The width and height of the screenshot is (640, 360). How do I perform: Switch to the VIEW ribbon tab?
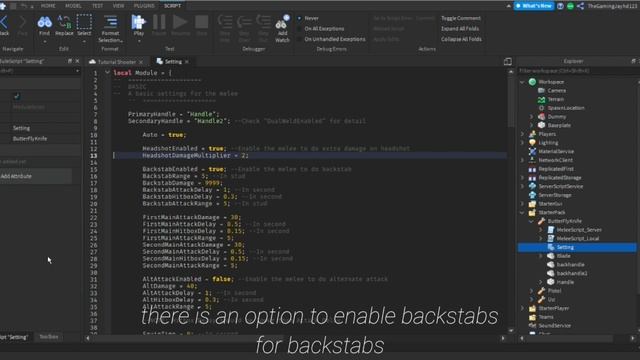(x=118, y=6)
